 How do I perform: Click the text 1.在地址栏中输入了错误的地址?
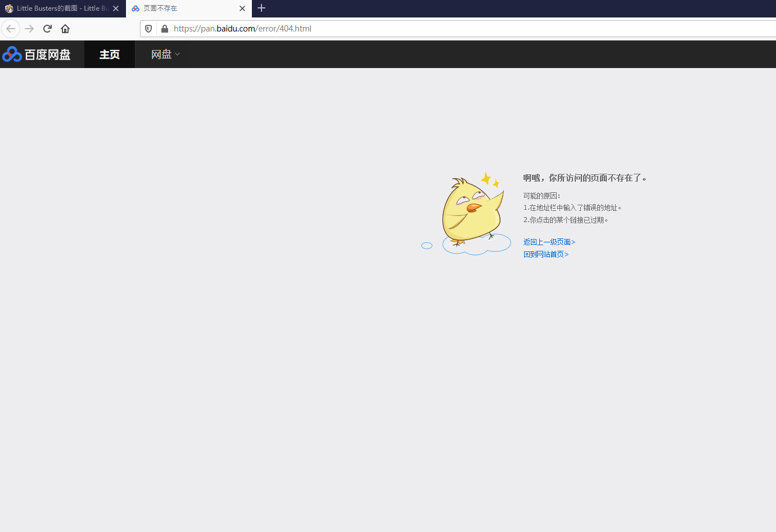tap(572, 208)
